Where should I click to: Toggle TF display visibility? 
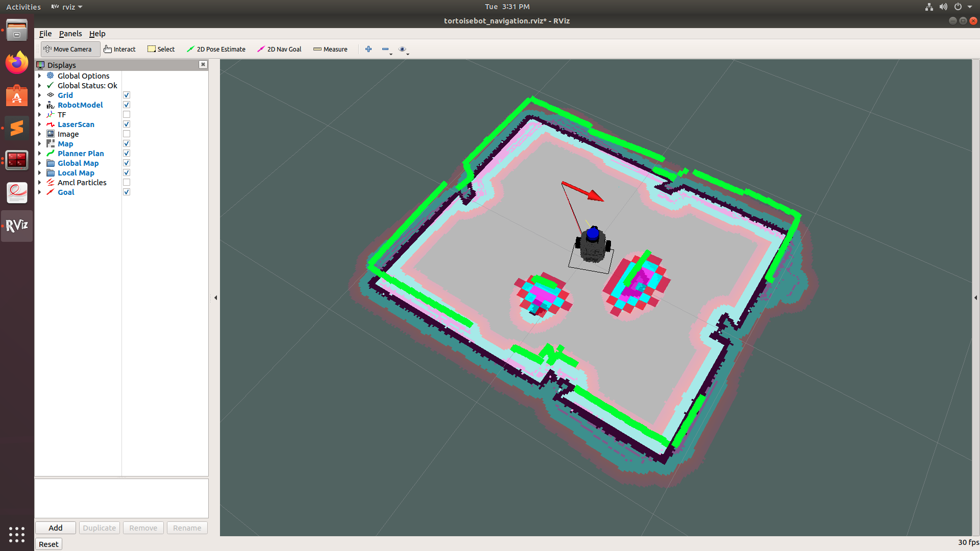pyautogui.click(x=127, y=114)
